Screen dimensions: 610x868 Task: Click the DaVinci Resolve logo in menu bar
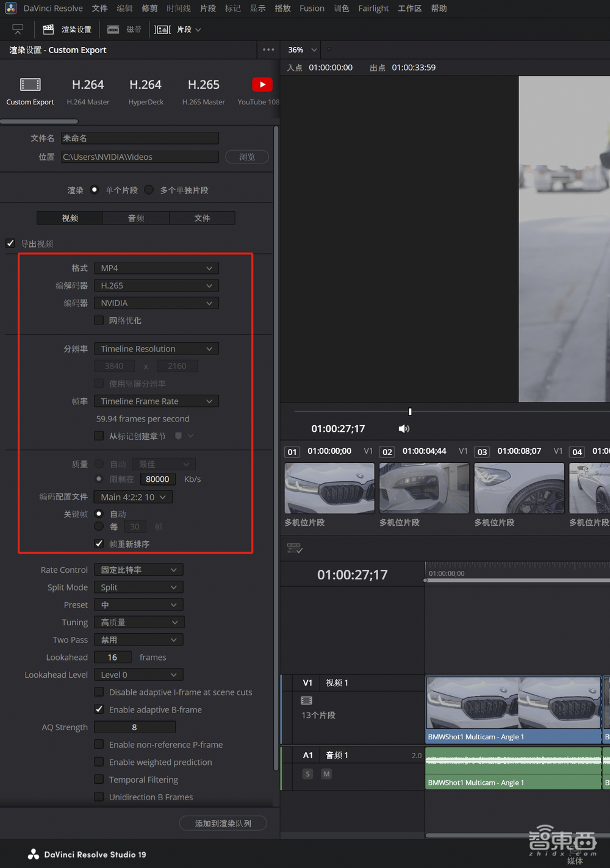point(11,9)
